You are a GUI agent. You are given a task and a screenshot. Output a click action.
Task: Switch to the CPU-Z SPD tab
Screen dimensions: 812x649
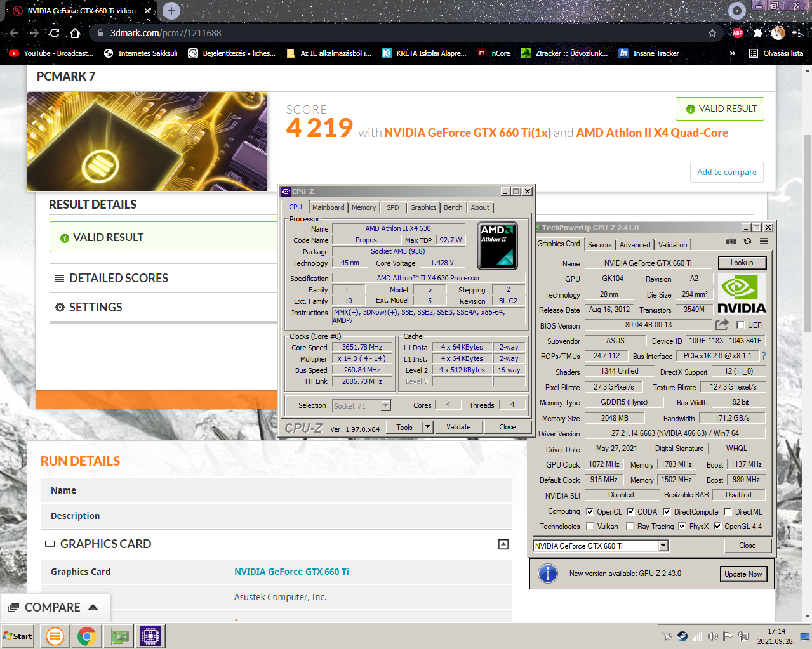tap(393, 207)
